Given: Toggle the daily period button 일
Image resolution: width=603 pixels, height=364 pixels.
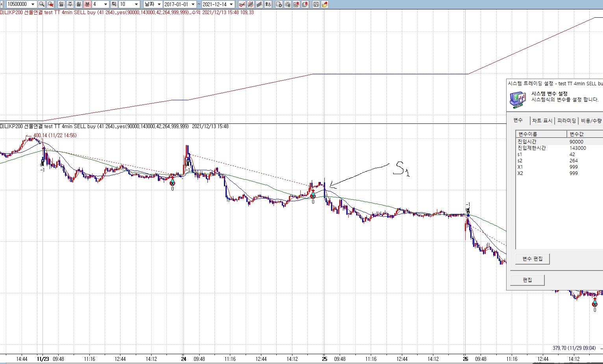Looking at the screenshot, I should tap(61, 4).
